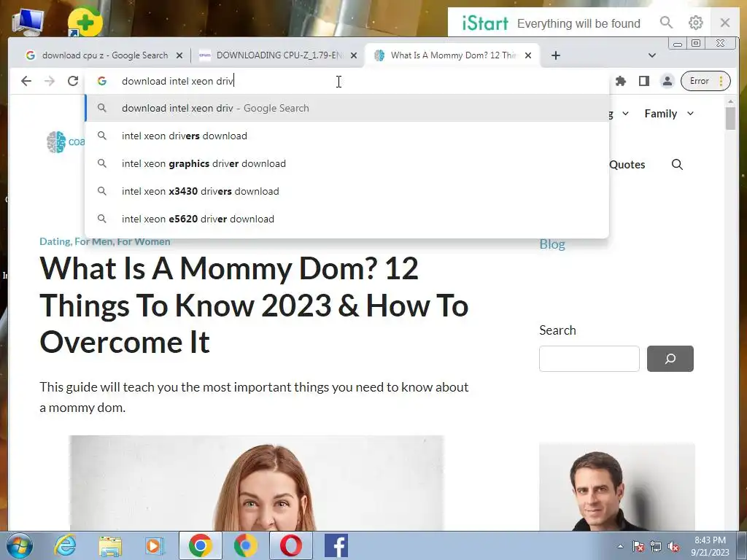Reload the current page
This screenshot has height=560, width=747.
click(73, 81)
